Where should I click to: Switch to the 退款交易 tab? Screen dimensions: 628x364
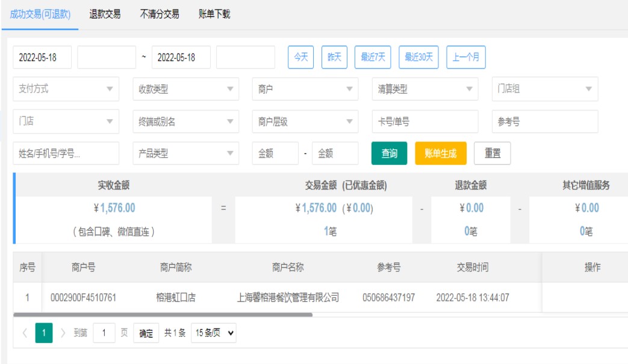[x=105, y=14]
